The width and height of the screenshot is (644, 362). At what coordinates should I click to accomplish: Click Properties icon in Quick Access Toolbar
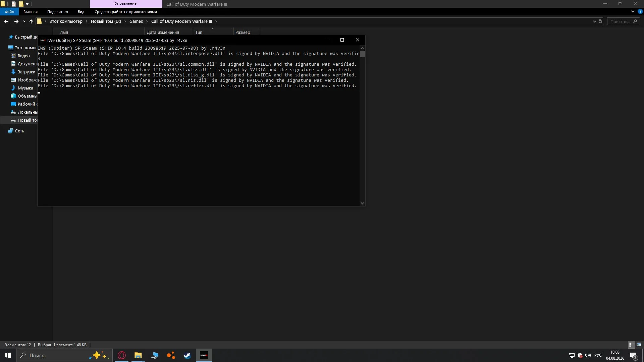pos(14,4)
